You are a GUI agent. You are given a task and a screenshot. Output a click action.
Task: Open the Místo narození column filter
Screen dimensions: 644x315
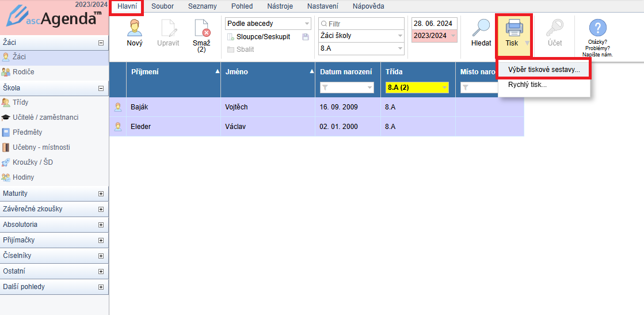coord(479,87)
